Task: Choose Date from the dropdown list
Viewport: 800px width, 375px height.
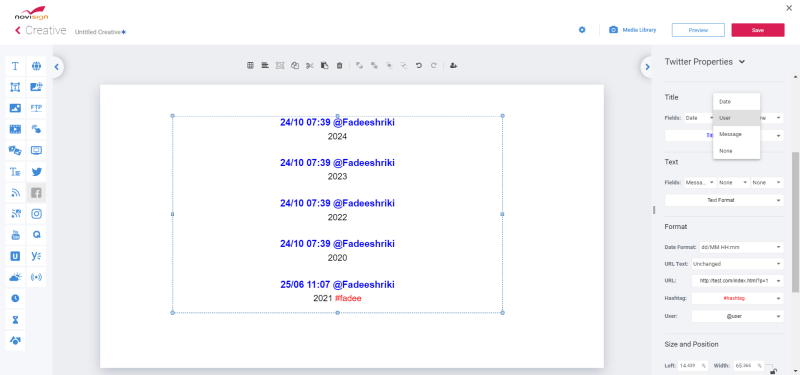Action: (x=736, y=102)
